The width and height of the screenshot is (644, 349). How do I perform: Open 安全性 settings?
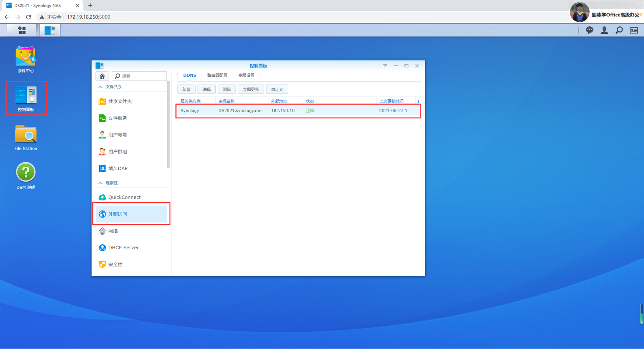coord(131,264)
